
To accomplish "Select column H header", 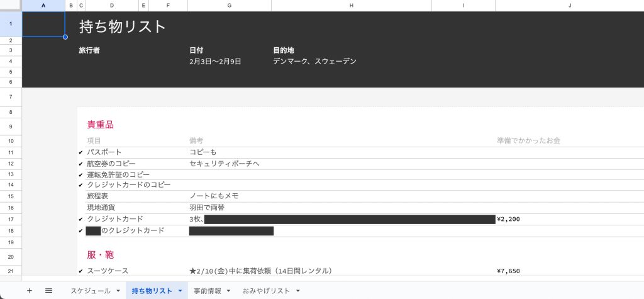I will tap(352, 6).
